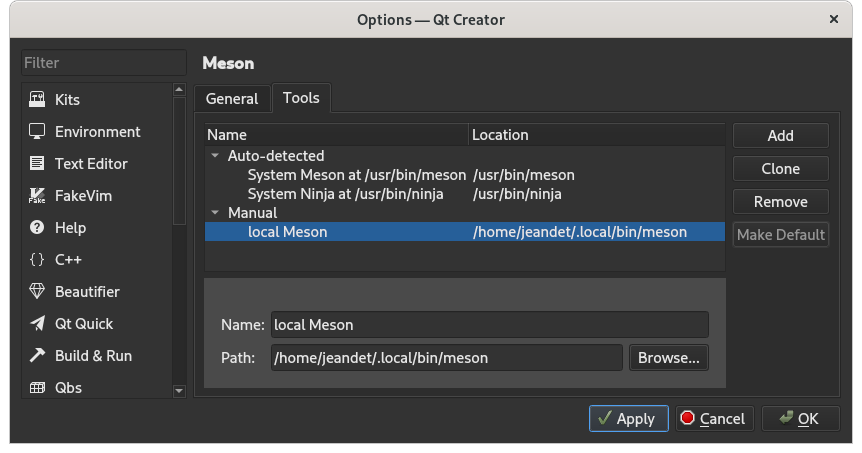Open the Qbs category icon

pos(37,388)
